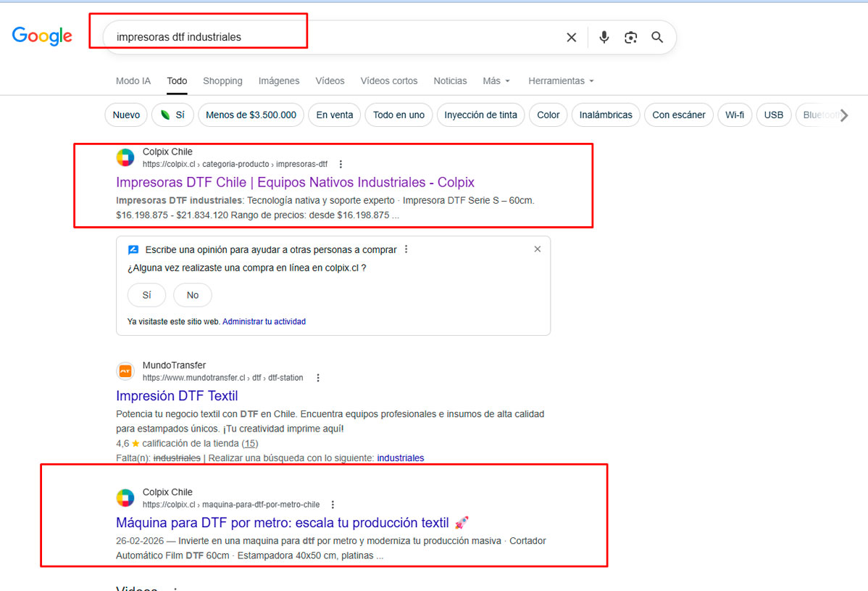Show more filter chips with the right arrow
This screenshot has height=591, width=868.
[843, 115]
